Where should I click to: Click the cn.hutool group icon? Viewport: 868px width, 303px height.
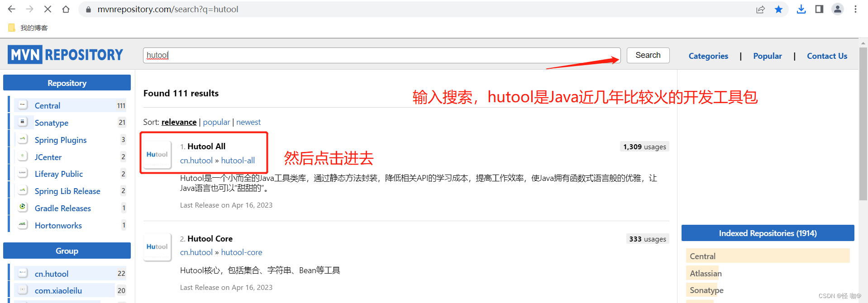[x=23, y=273]
